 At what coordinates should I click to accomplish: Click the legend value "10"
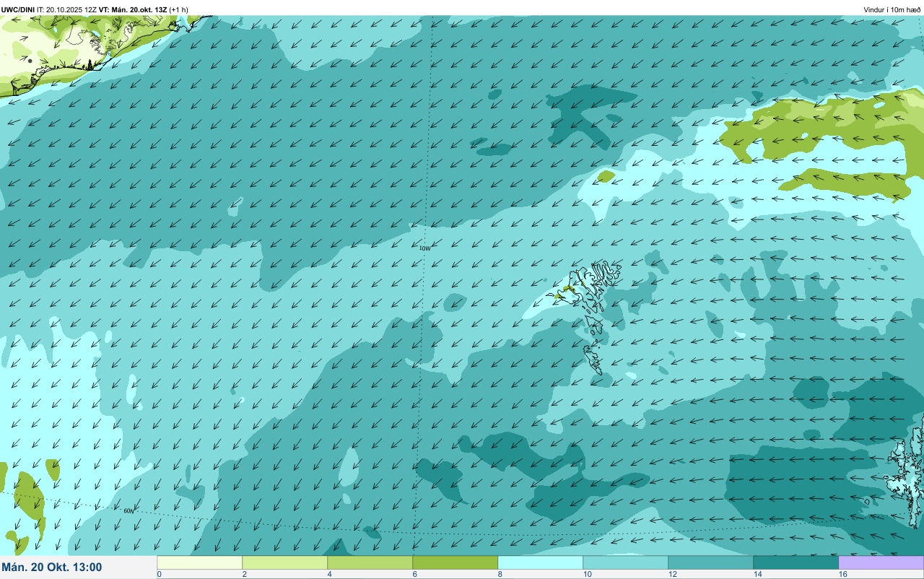tap(588, 574)
